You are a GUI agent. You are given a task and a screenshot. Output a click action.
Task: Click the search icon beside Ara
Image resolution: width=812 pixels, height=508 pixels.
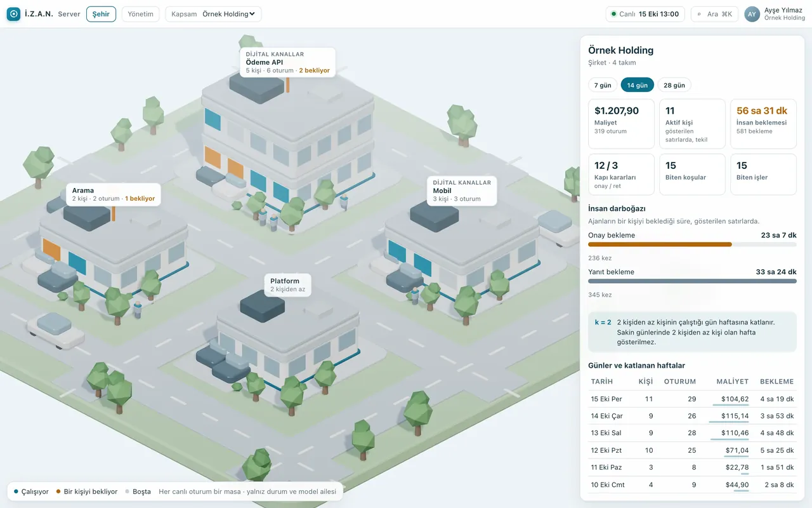coord(700,14)
